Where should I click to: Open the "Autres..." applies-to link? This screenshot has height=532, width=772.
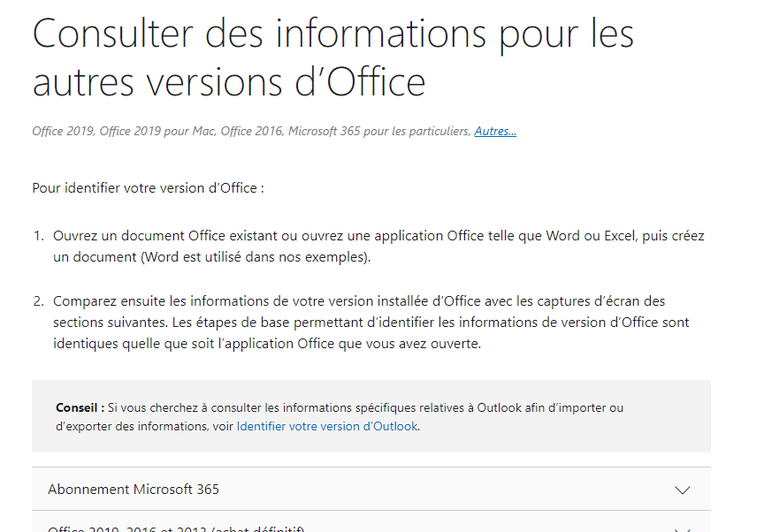click(495, 131)
